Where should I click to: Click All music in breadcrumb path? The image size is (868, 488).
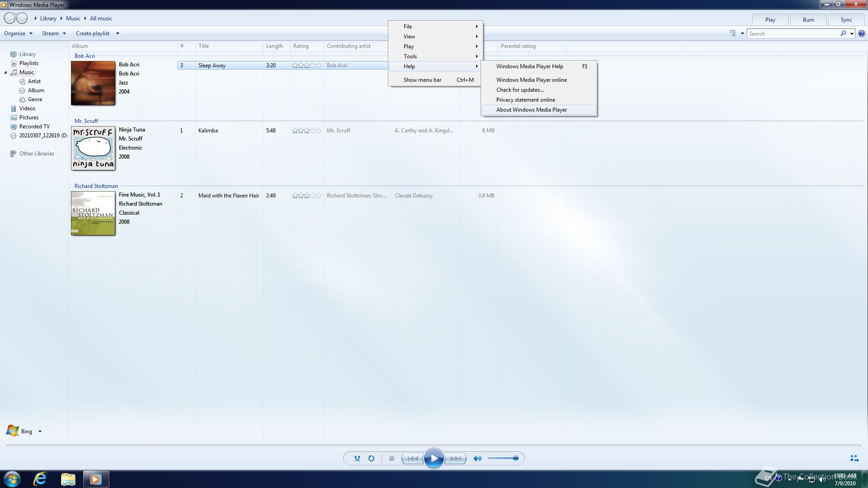pos(101,19)
